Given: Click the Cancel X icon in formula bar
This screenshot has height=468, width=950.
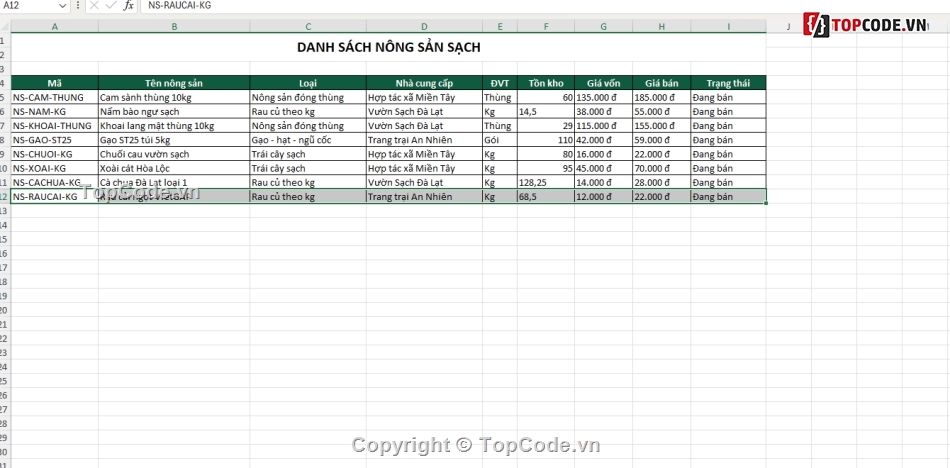Looking at the screenshot, I should [x=94, y=5].
